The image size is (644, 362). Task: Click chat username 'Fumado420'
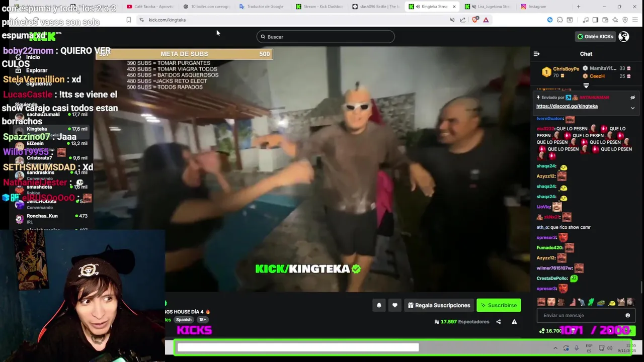coord(549,248)
